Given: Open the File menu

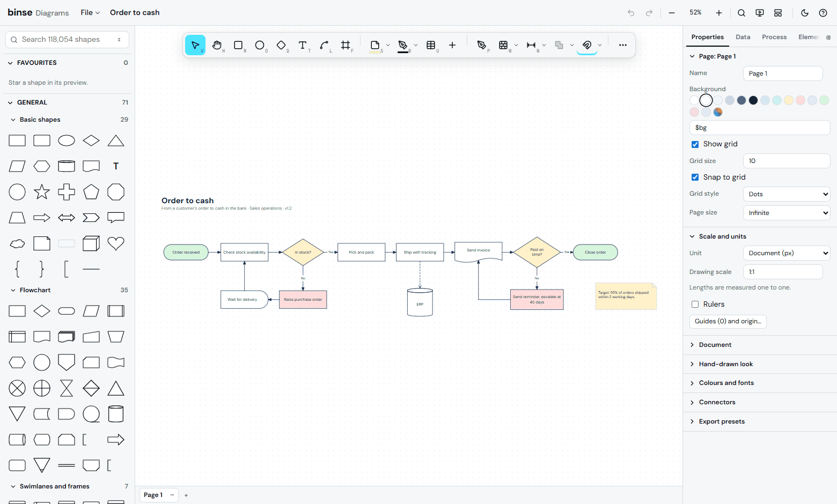Looking at the screenshot, I should point(90,13).
